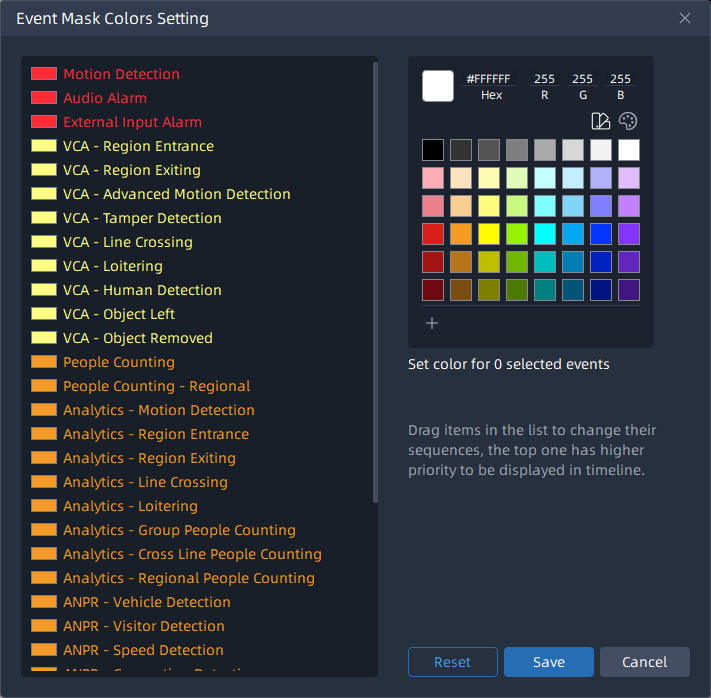The width and height of the screenshot is (711, 698).
Task: Open the color swatch book icon
Action: coord(600,121)
